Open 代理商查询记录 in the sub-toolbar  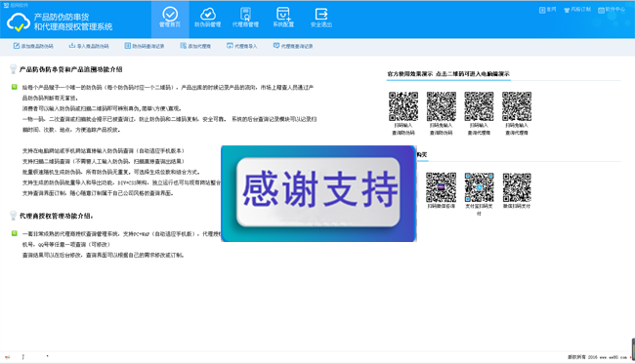293,46
